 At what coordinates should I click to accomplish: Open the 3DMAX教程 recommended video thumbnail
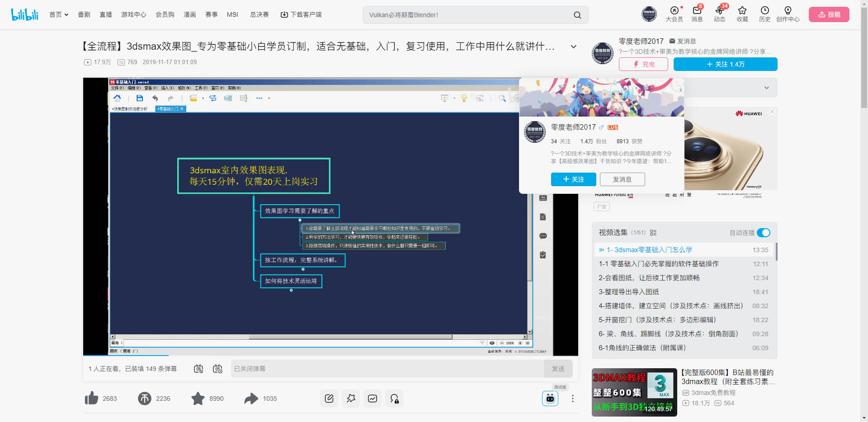[634, 392]
